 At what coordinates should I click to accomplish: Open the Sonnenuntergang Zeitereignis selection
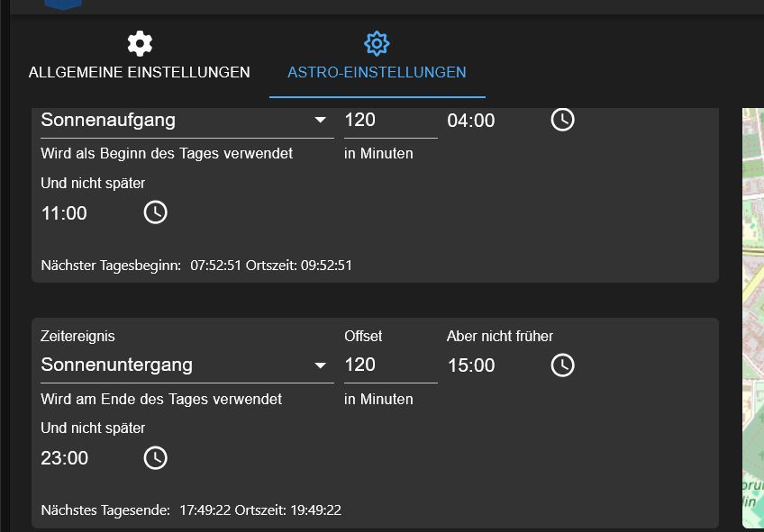[x=187, y=365]
